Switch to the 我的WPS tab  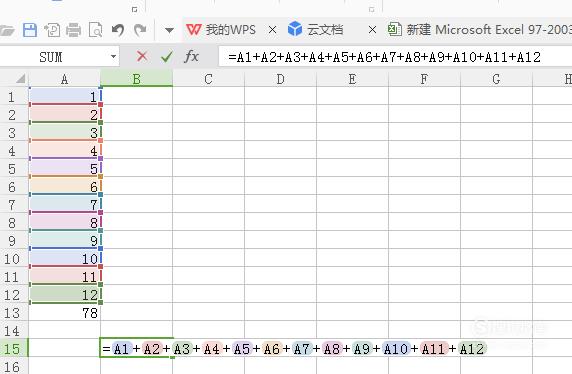(221, 30)
